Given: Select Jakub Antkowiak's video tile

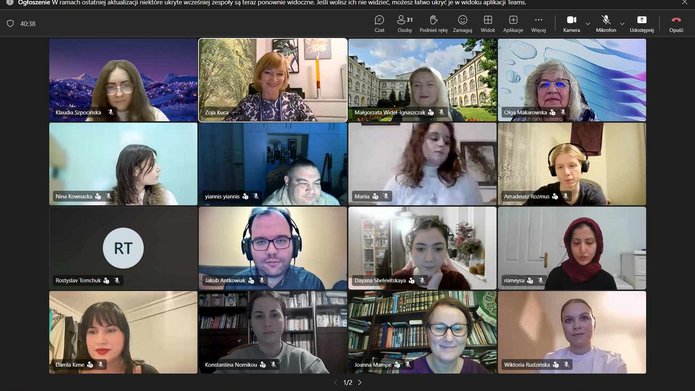Looking at the screenshot, I should (273, 248).
